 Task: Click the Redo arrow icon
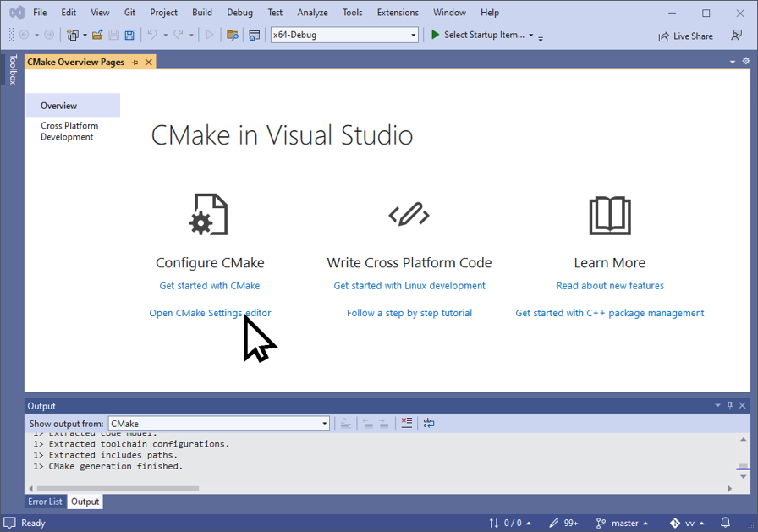179,35
